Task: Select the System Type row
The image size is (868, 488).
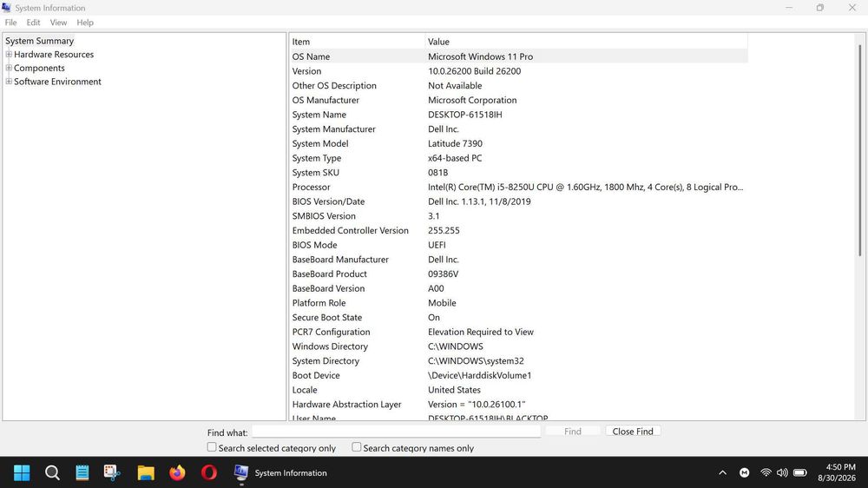Action: tap(519, 158)
